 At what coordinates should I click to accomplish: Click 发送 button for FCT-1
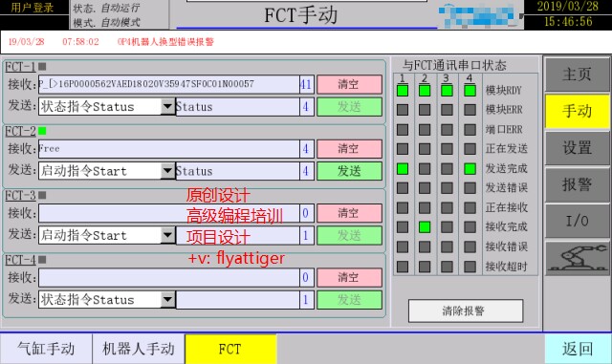click(x=349, y=106)
